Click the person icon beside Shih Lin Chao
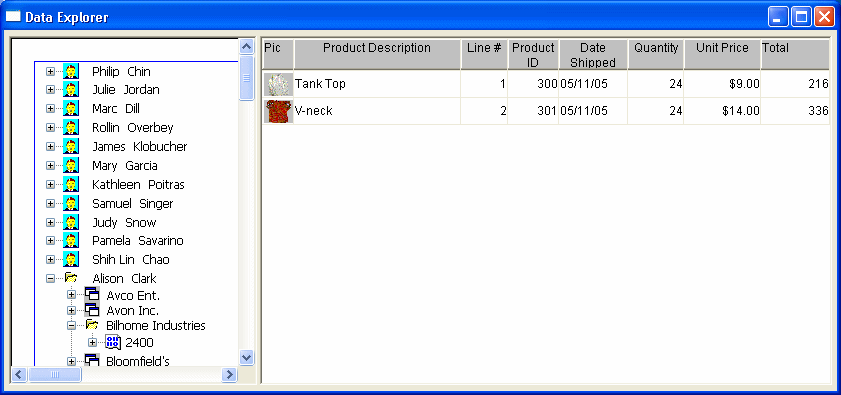This screenshot has width=841, height=395. tap(71, 260)
